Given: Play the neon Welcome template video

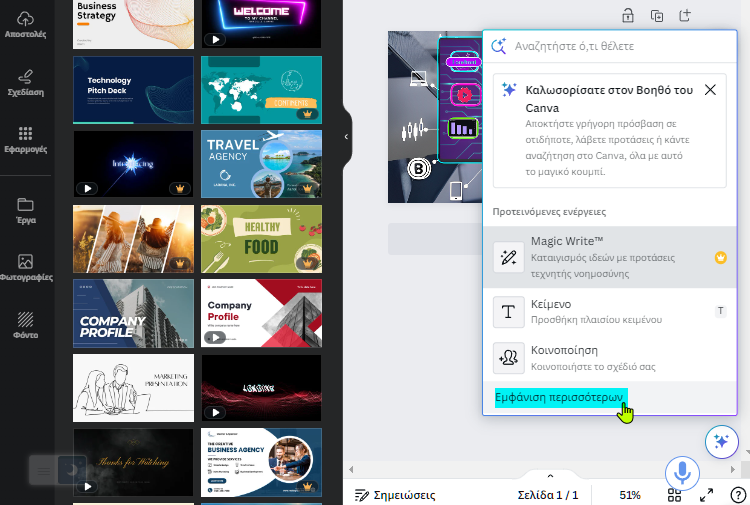Looking at the screenshot, I should (215, 40).
